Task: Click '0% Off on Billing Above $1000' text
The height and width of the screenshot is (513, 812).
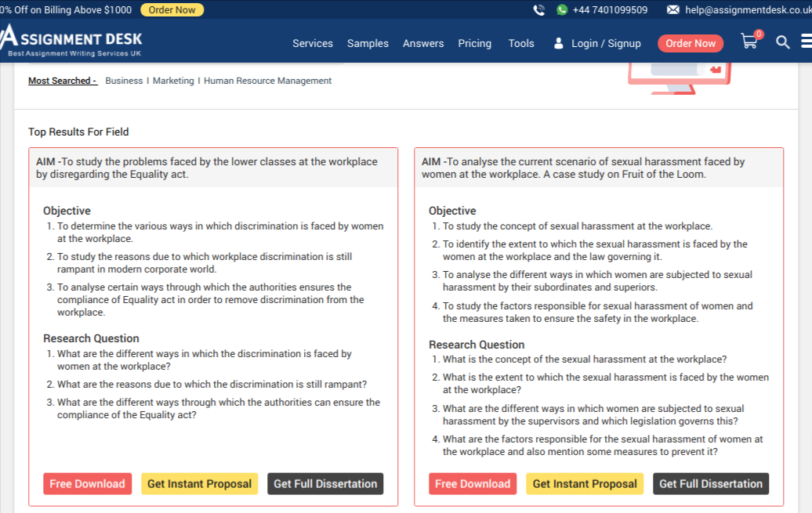Action: (x=66, y=10)
